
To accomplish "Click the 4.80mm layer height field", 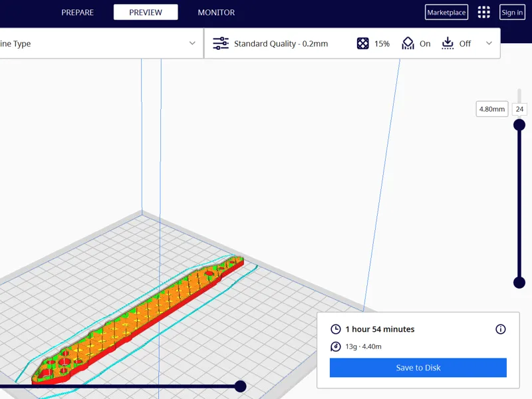I will click(492, 109).
